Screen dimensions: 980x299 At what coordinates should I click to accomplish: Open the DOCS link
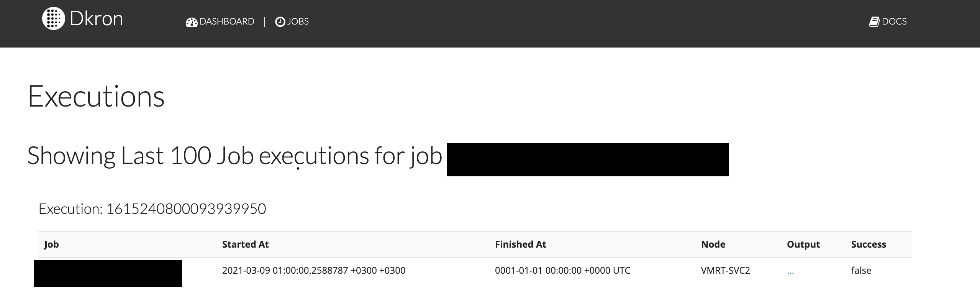(x=894, y=21)
